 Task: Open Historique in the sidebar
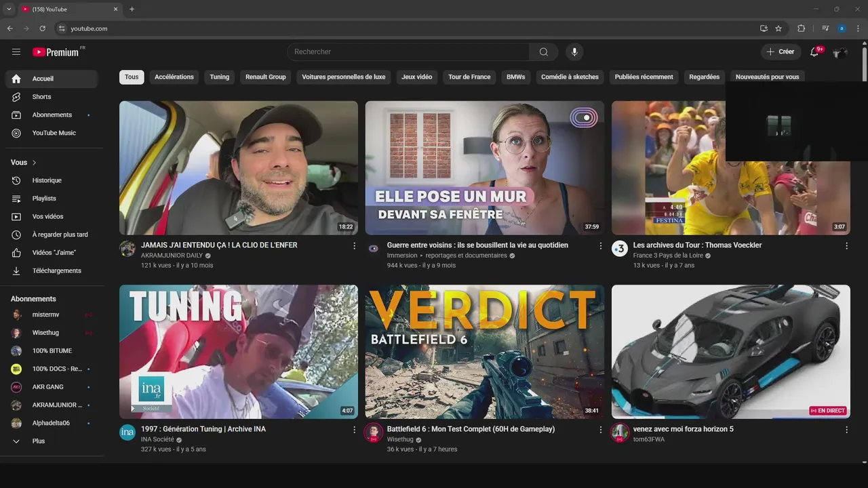[52, 180]
